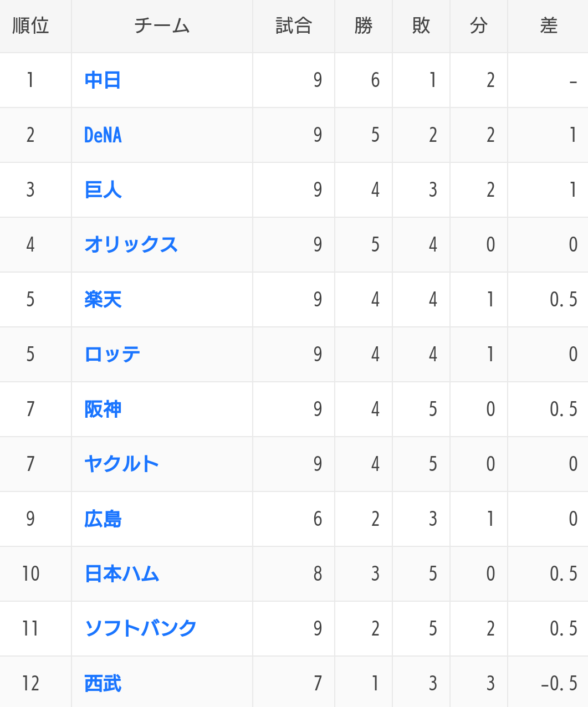The width and height of the screenshot is (588, 707).
Task: Visit the 楽天 team page
Action: pyautogui.click(x=103, y=300)
